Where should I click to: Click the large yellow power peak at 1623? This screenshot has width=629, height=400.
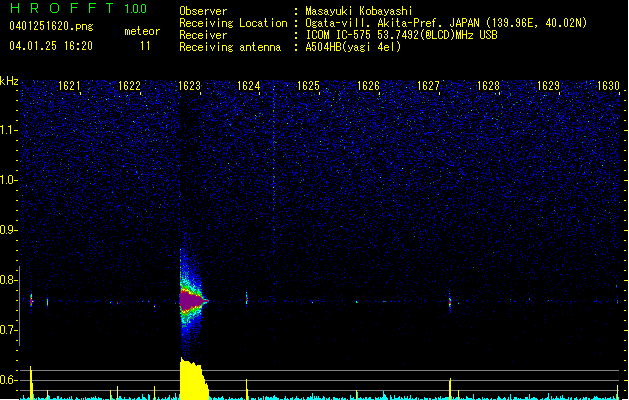point(194,377)
